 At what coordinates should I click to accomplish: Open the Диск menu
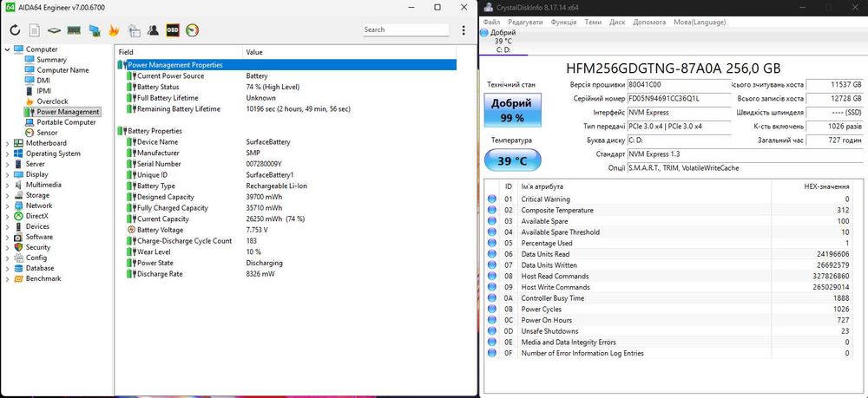click(x=617, y=23)
